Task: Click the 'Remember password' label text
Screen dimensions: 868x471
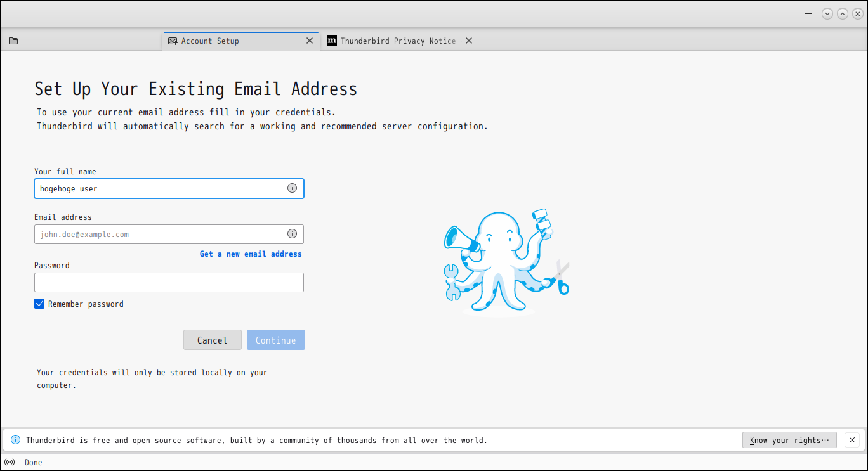Action: point(86,304)
